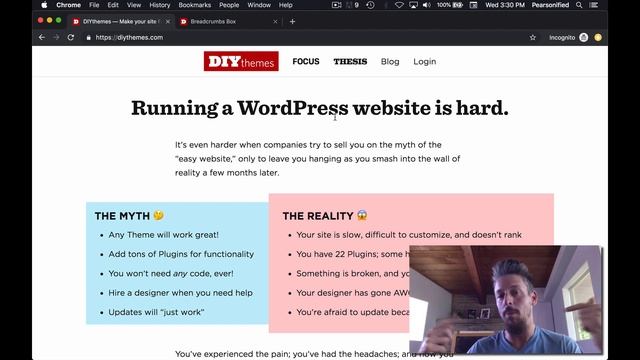Viewport: 640px width, 360px height.
Task: Open the Help menu
Action: pos(286,5)
